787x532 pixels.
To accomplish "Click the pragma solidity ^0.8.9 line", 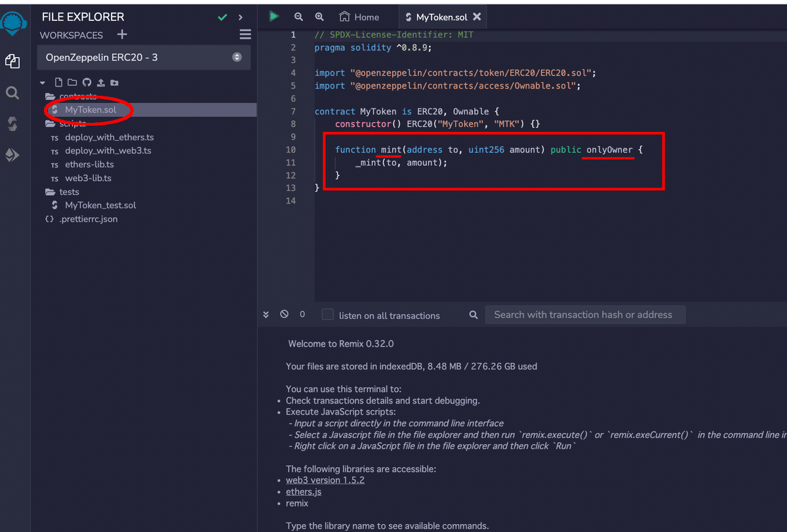I will [373, 47].
